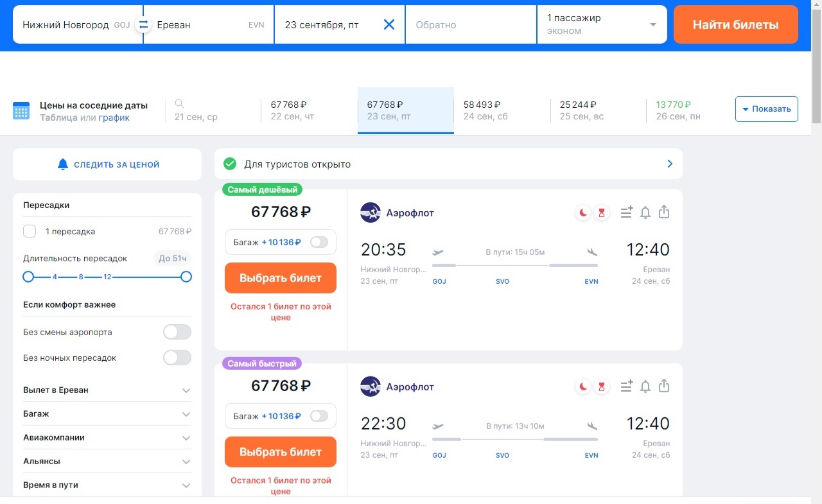Viewport: 822px width, 504px height.
Task: Check the 1 пересадка checkbox
Action: click(30, 232)
